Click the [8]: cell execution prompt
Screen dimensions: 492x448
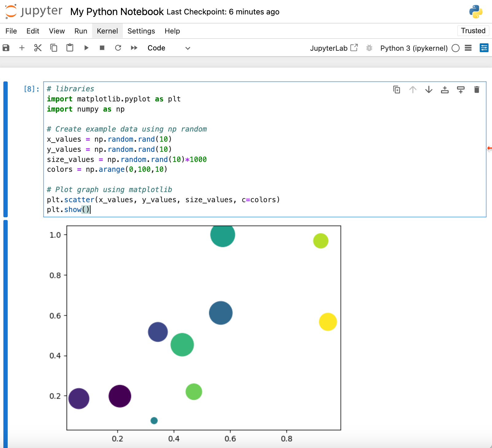[32, 89]
